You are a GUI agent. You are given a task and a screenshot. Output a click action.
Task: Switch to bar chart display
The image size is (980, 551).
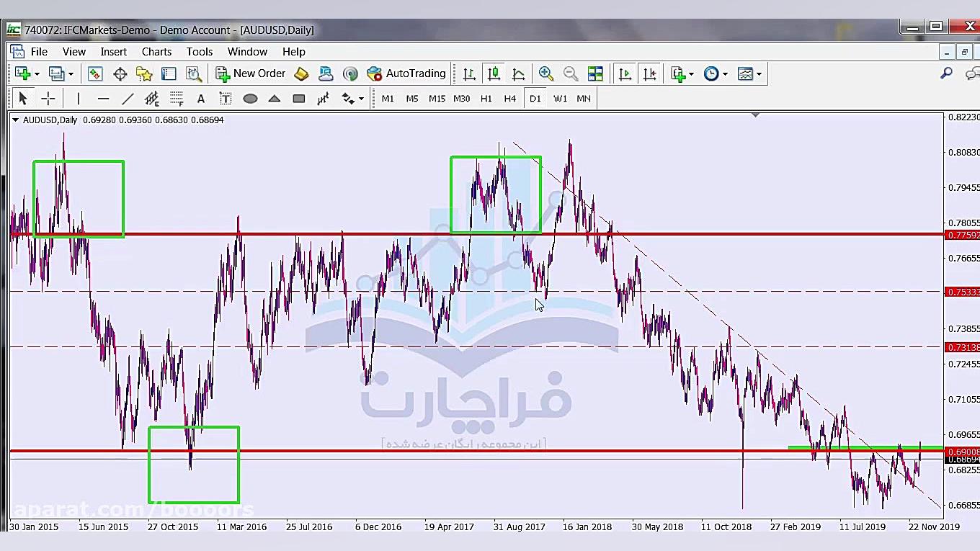469,73
